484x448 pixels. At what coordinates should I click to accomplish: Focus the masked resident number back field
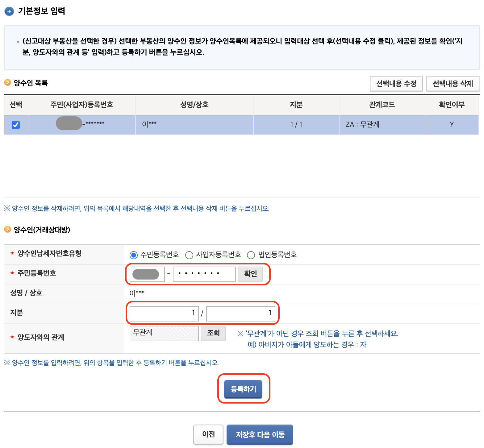[x=204, y=274]
